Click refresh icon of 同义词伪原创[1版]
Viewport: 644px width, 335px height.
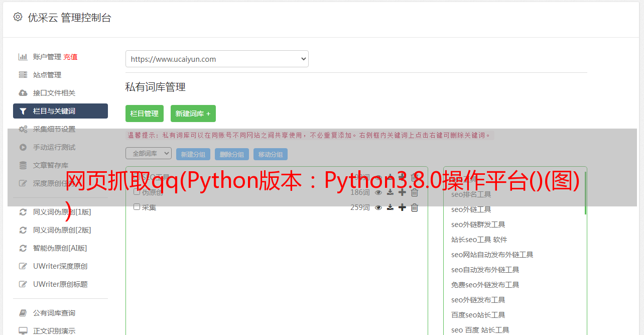[x=23, y=212]
